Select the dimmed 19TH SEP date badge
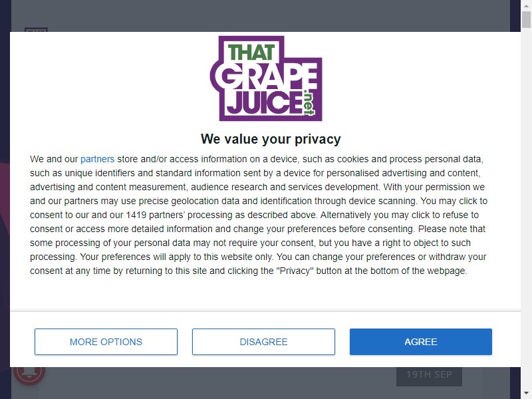Screen dimensions: 532x399 [429, 374]
